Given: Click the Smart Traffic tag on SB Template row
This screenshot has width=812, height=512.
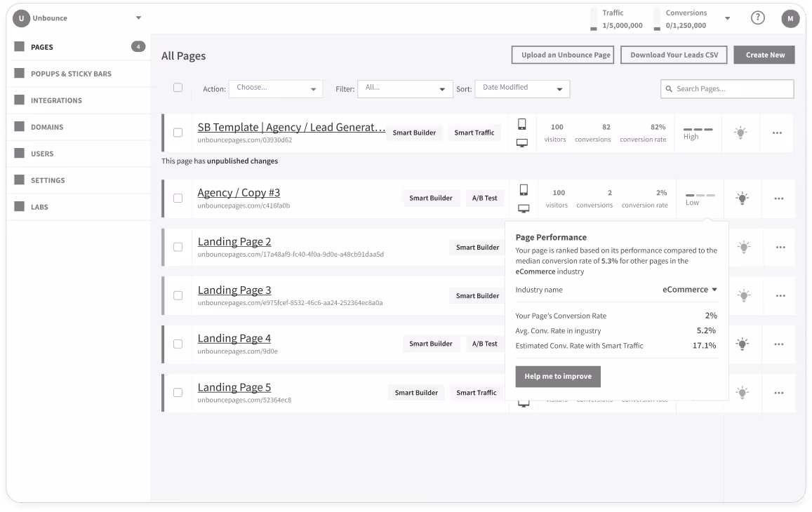Looking at the screenshot, I should coord(474,133).
